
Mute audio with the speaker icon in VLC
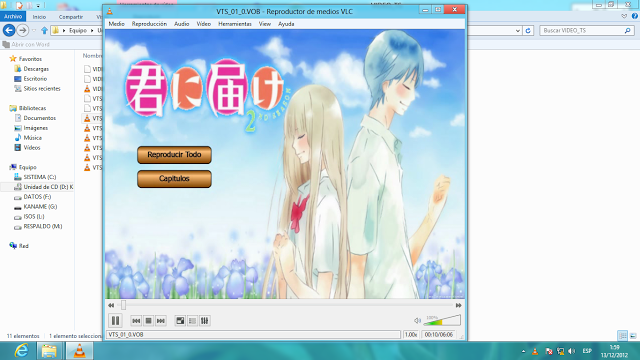(417, 321)
